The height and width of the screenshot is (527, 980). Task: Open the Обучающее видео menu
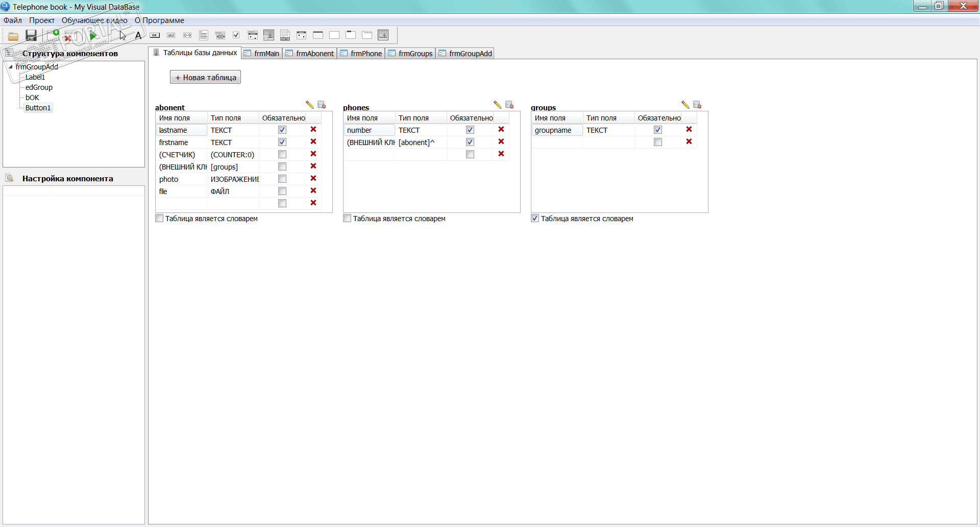point(94,20)
